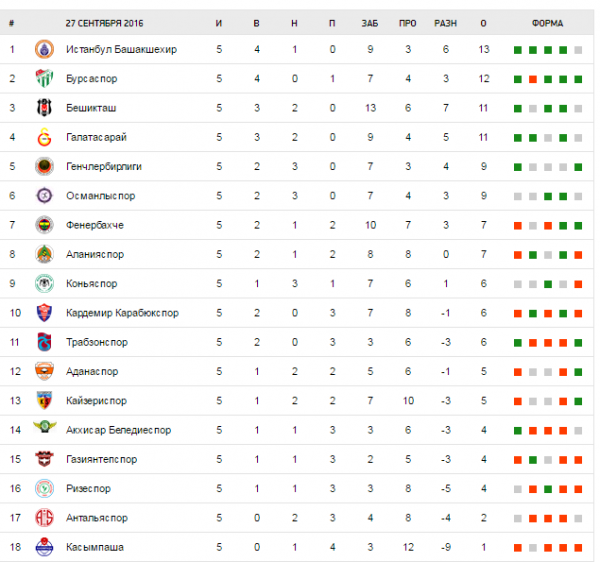The width and height of the screenshot is (600, 562).
Task: Click the Trabzonspor club logo
Action: click(x=43, y=342)
